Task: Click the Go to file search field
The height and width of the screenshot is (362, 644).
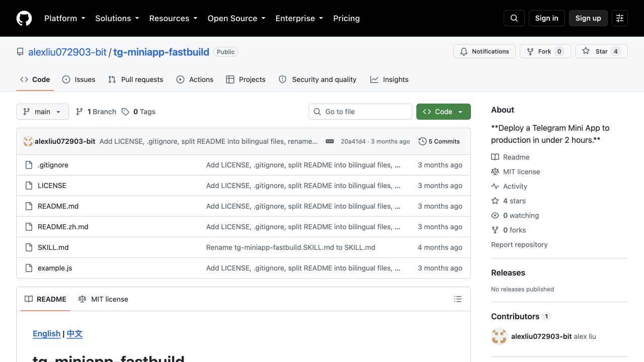Action: (360, 112)
